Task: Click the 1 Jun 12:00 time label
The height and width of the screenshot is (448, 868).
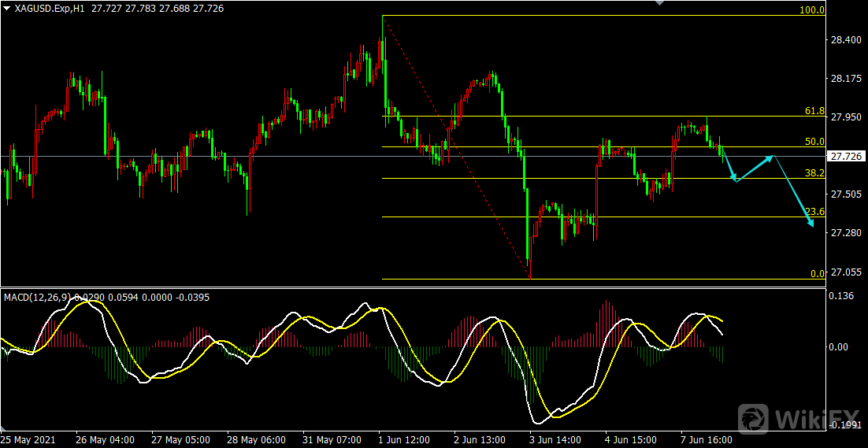Action: [405, 439]
